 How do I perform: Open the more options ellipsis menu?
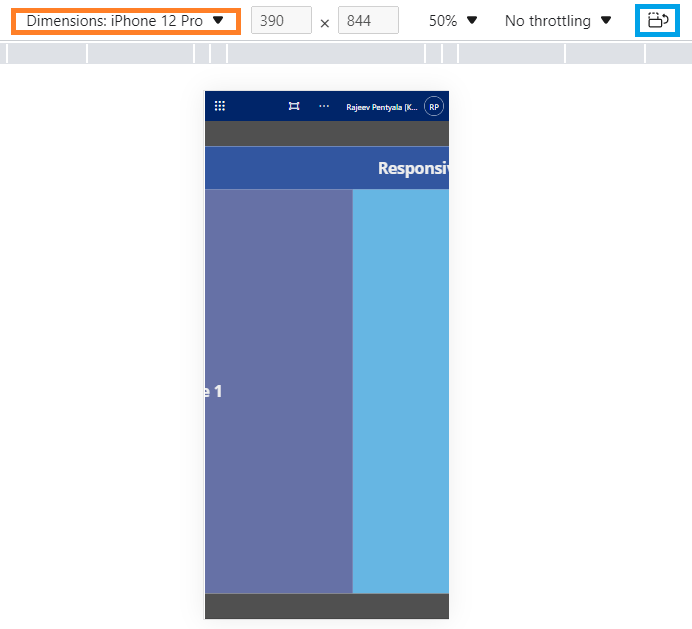tap(323, 106)
